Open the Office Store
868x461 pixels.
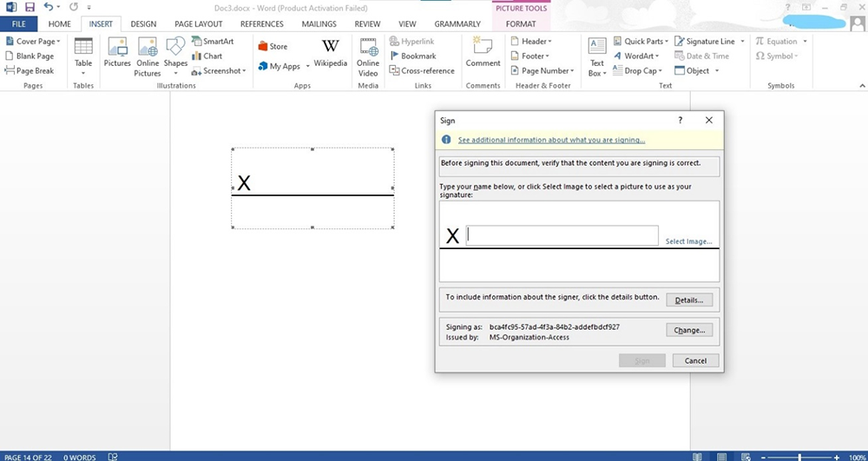coord(273,47)
